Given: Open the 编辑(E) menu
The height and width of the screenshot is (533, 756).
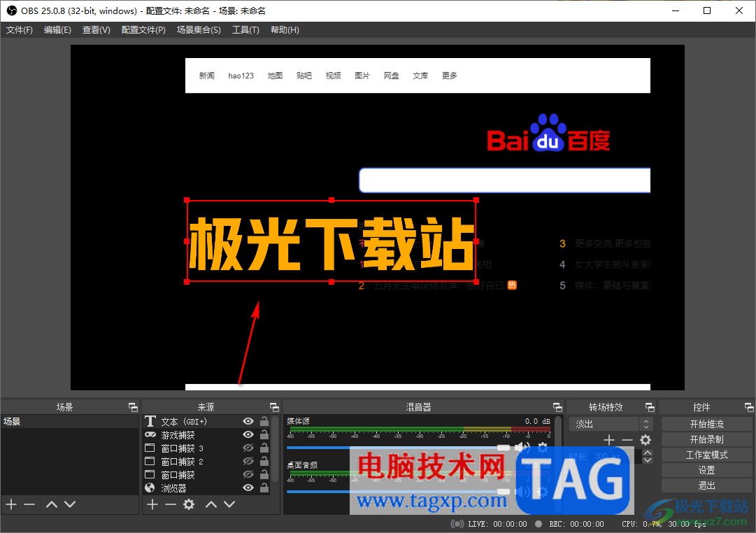Looking at the screenshot, I should click(57, 30).
